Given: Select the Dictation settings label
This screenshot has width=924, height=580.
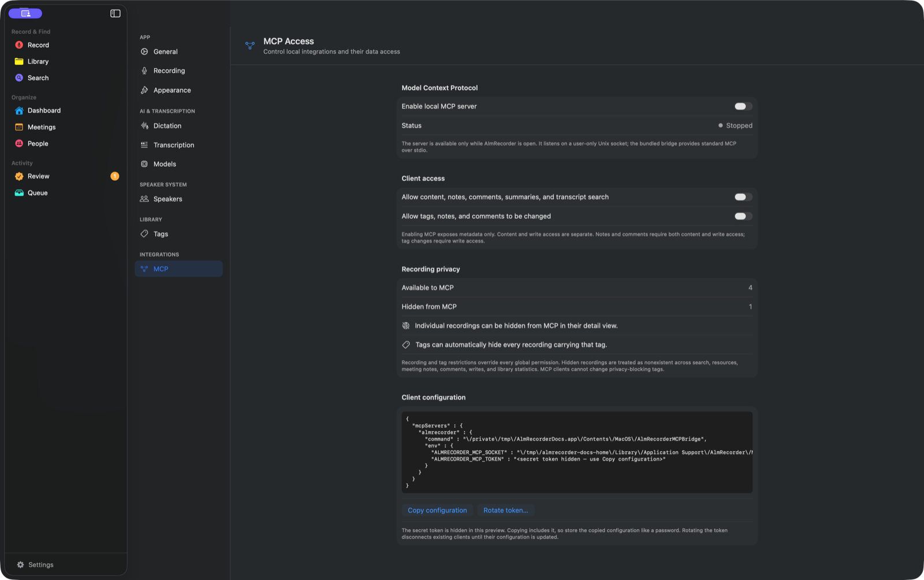Looking at the screenshot, I should click(167, 125).
